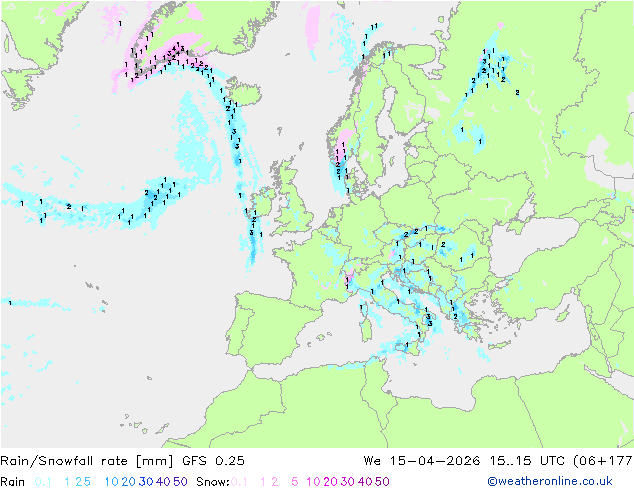Viewport: 634px width, 490px height.
Task: Click the "(06+177" forecast run label
Action: click(603, 461)
